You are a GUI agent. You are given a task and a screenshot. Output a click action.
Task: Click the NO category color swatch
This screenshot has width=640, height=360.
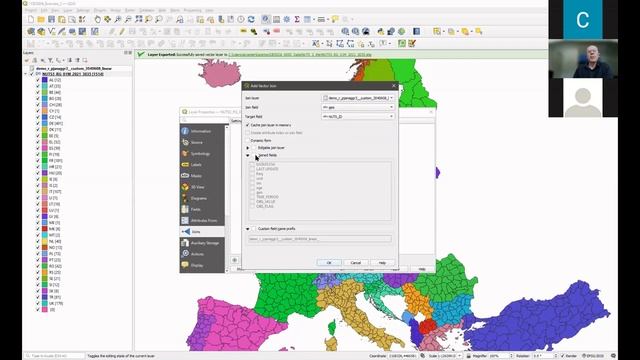coord(45,247)
